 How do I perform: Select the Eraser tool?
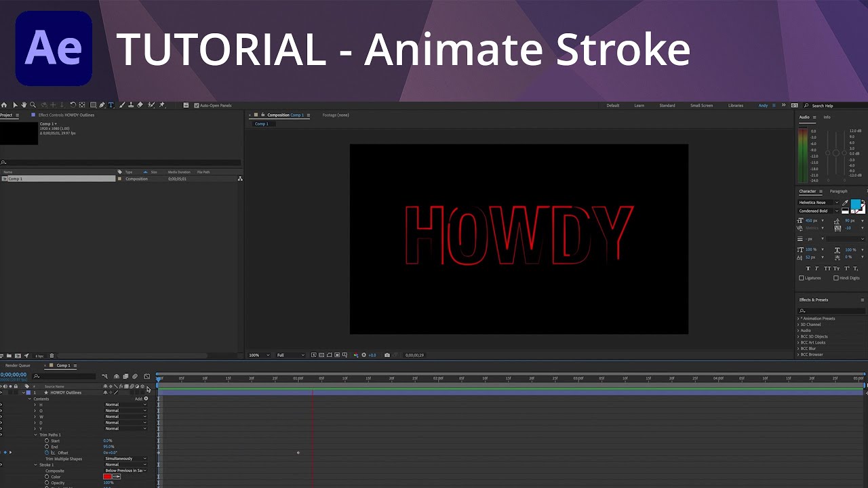point(140,105)
